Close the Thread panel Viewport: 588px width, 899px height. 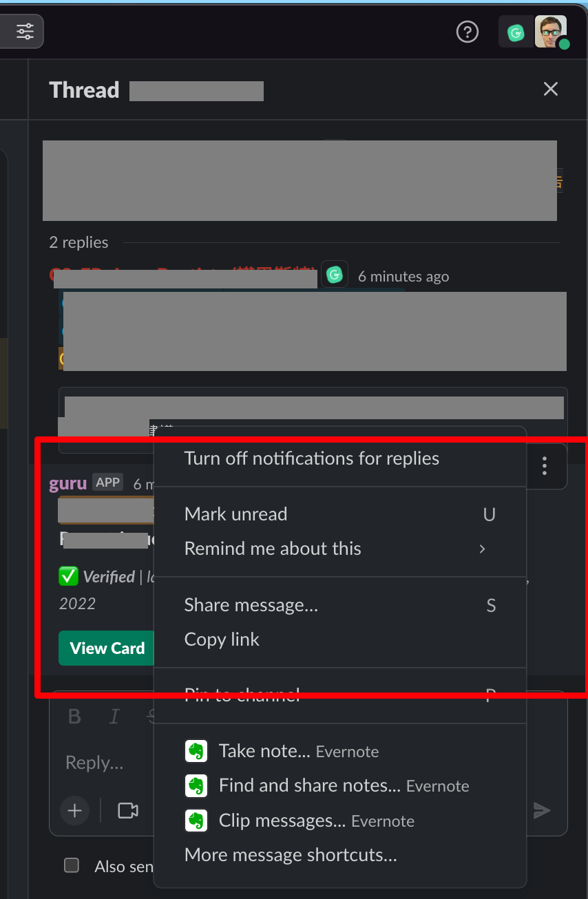pyautogui.click(x=550, y=89)
